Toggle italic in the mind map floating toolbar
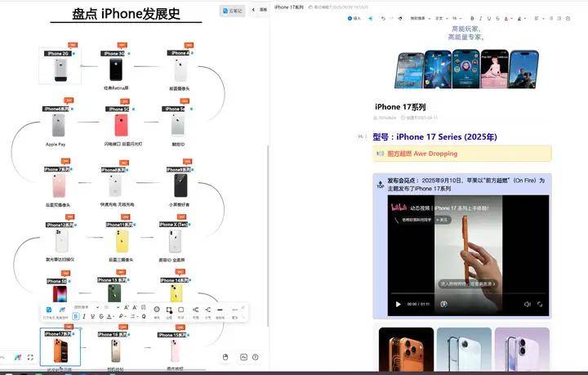 [83, 316]
